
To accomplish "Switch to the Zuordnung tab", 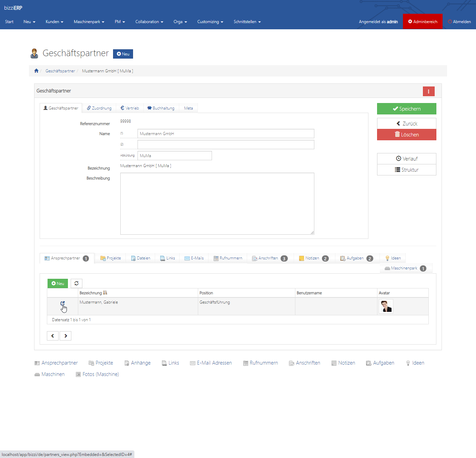I will (x=99, y=108).
